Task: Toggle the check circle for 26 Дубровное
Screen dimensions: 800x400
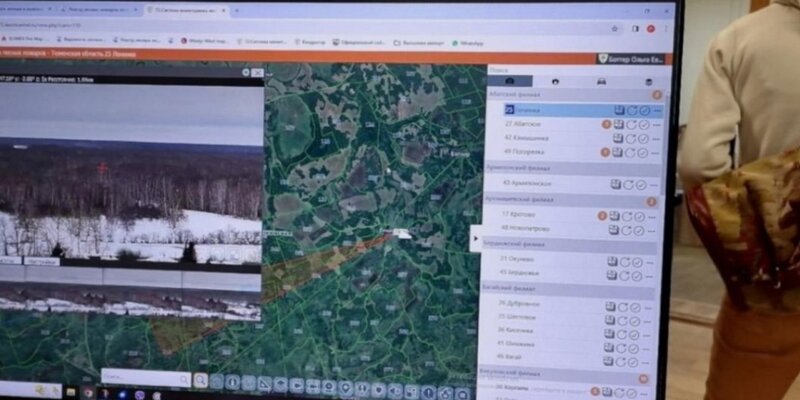Action: point(635,308)
